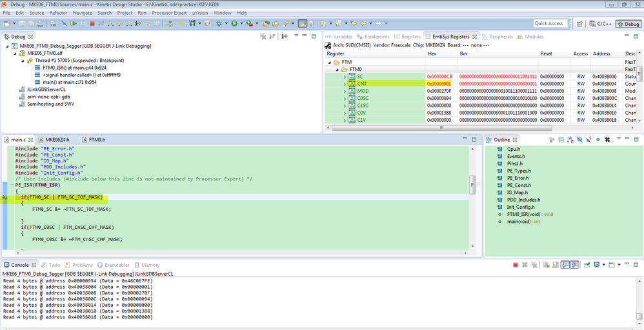This screenshot has width=644, height=330.
Task: Terminate the debug session with red stop icon
Action: (92, 23)
